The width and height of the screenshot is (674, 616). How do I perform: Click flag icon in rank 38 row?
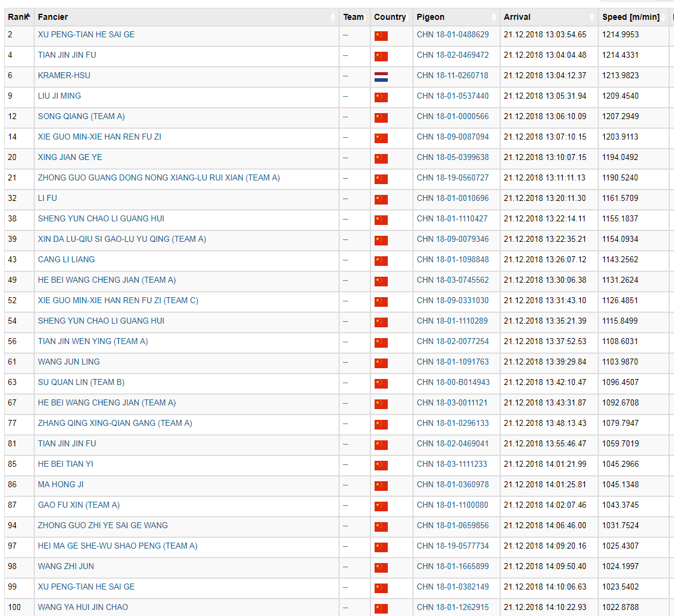coord(381,220)
